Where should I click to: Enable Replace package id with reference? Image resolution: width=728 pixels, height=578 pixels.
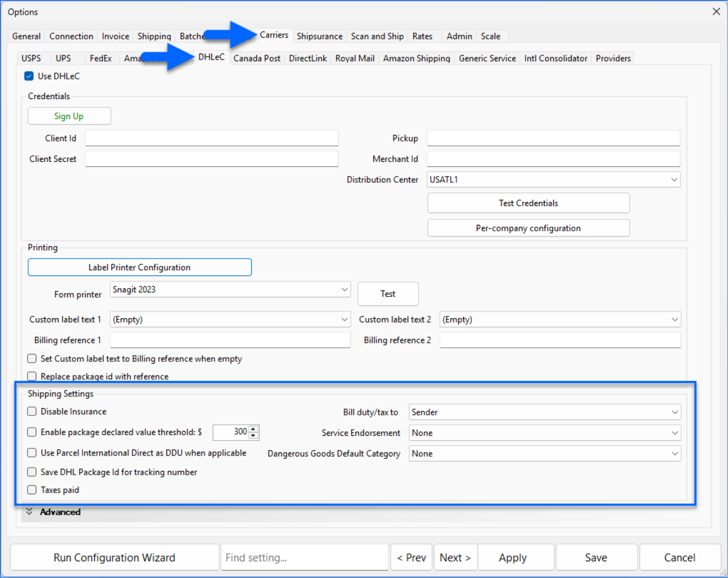[x=32, y=376]
